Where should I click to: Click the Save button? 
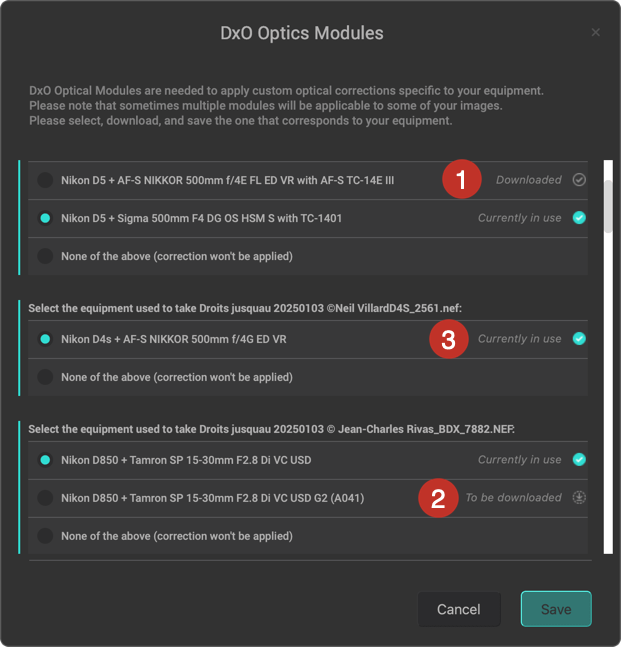[556, 609]
